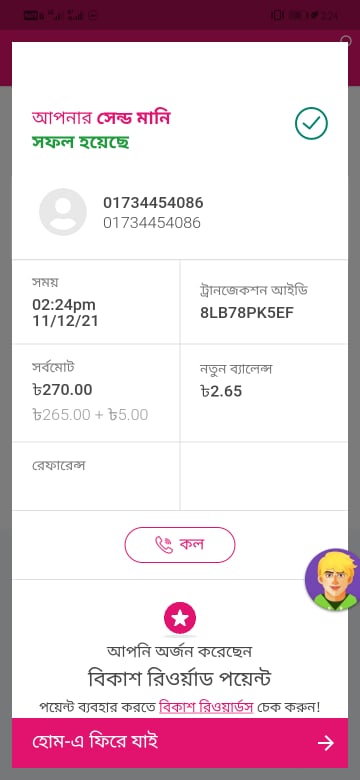Tap the ৳265.00 + ৳5.00 breakdown text
Image resolution: width=360 pixels, height=780 pixels.
point(90,414)
